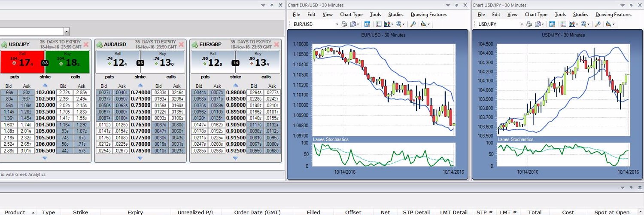Close the EUR/GBP option panel with red X
The width and height of the screenshot is (644, 215).
[276, 44]
